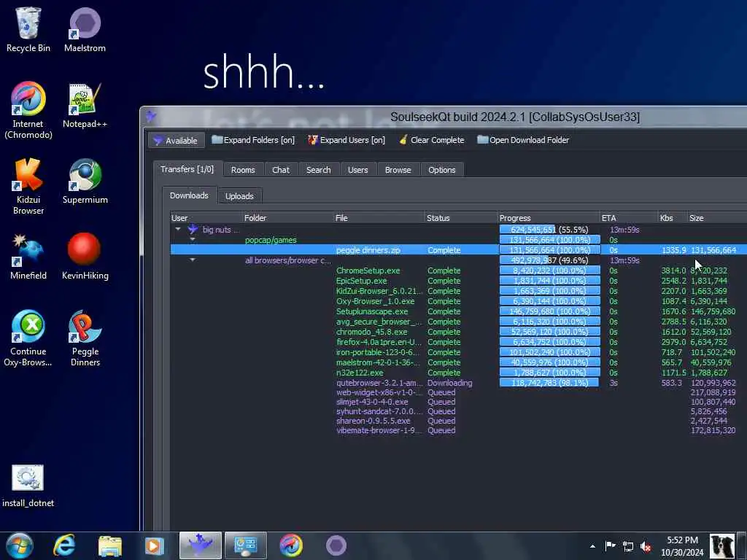Open Maelstrom purple hexagon taskbar icon
This screenshot has height=560, width=747.
point(336,545)
